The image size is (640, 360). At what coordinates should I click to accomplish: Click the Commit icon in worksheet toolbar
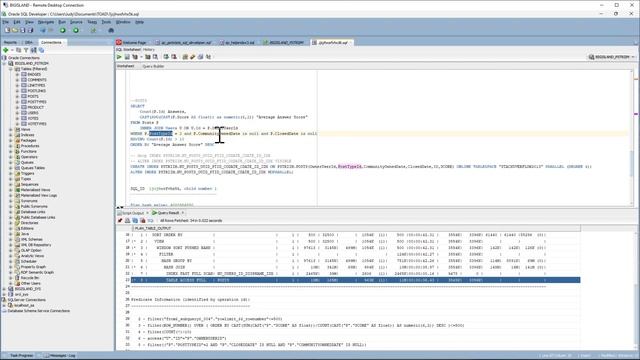[x=166, y=57]
